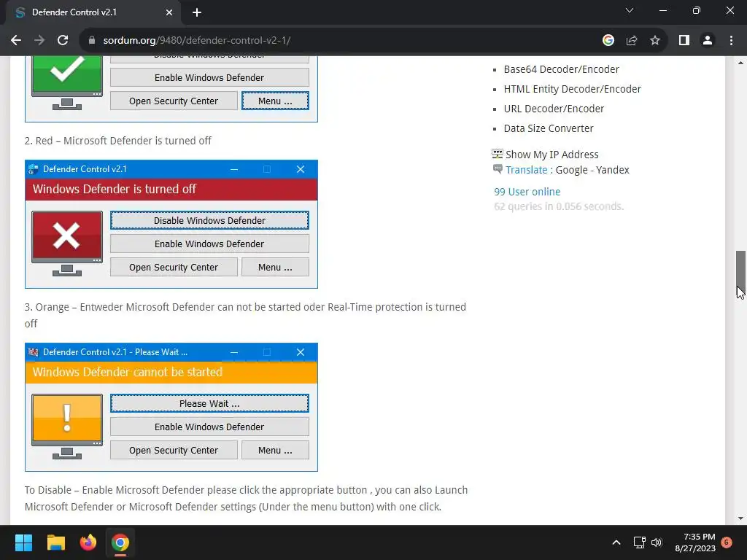The height and width of the screenshot is (560, 747).
Task: Go back to the previous page
Action: tap(16, 41)
